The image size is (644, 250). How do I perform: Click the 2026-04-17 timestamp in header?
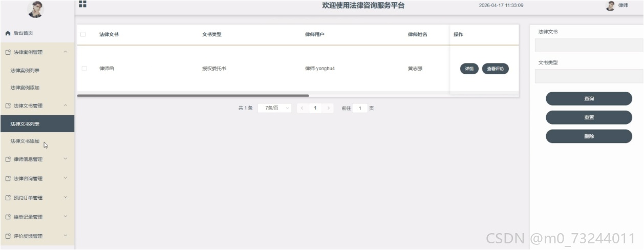pos(501,6)
